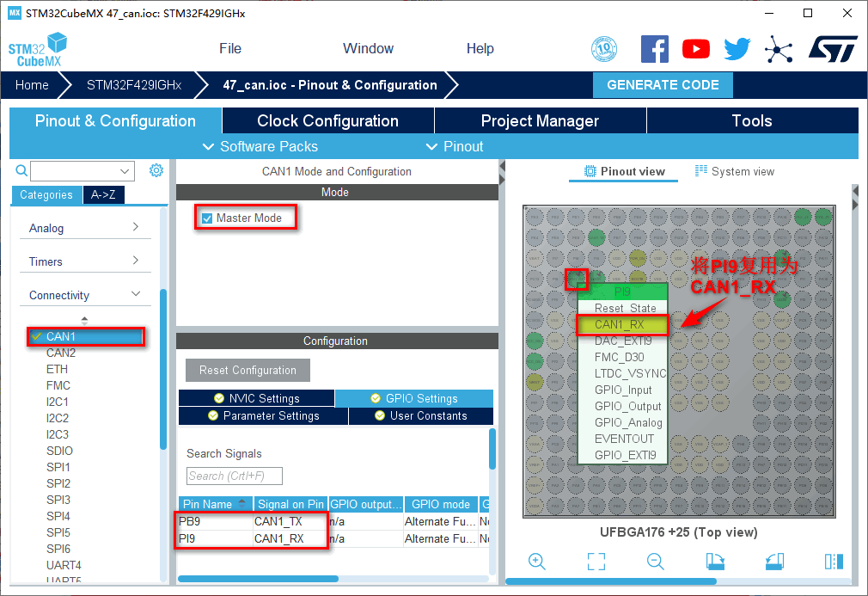The height and width of the screenshot is (596, 868).
Task: Open the peripheral search dropdown
Action: click(x=125, y=171)
